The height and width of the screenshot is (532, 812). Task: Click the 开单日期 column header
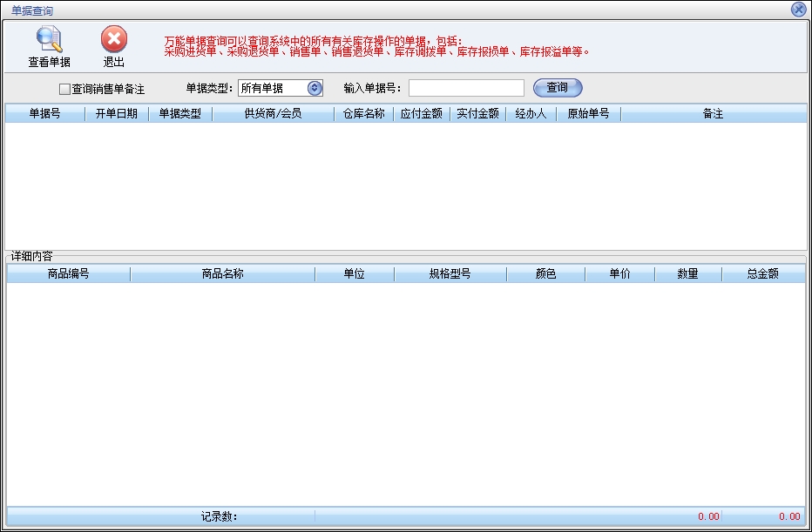pyautogui.click(x=116, y=114)
